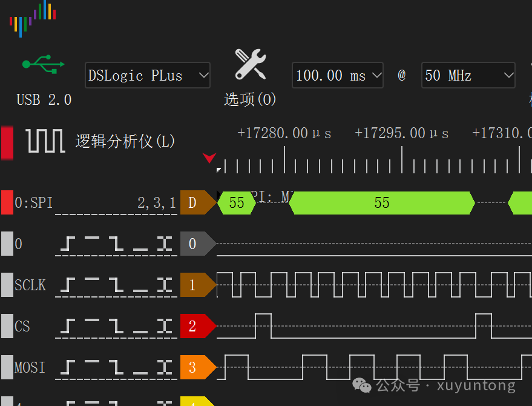The width and height of the screenshot is (532, 406).
Task: Click the 0:SPI decoder name label
Action: click(33, 203)
